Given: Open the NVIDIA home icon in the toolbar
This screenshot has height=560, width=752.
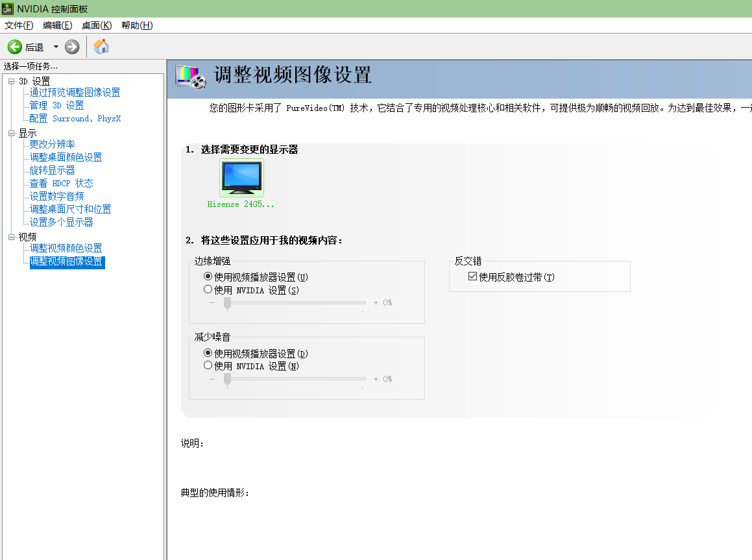Looking at the screenshot, I should click(101, 46).
